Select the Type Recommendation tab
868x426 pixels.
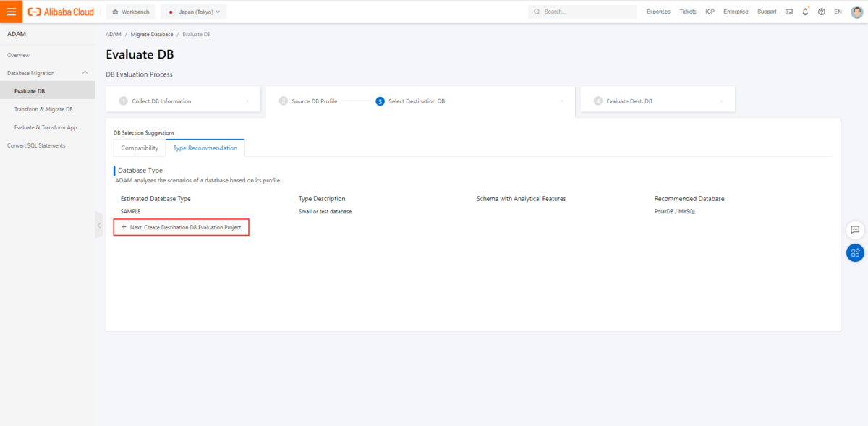(x=205, y=148)
